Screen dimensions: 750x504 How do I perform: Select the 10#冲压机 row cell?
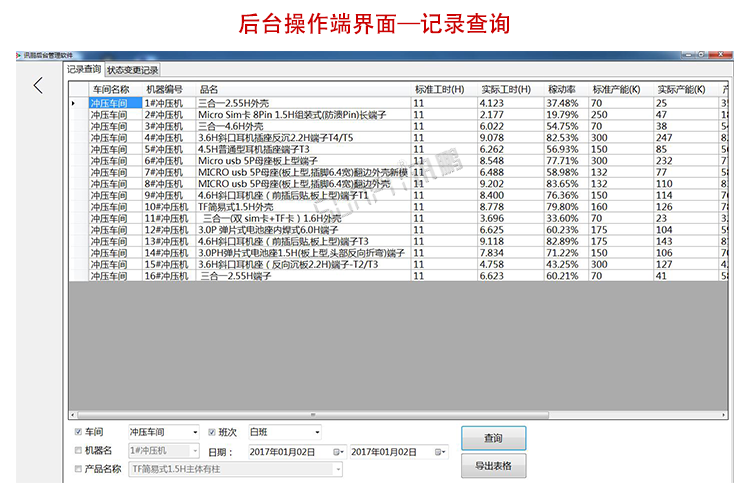(166, 207)
